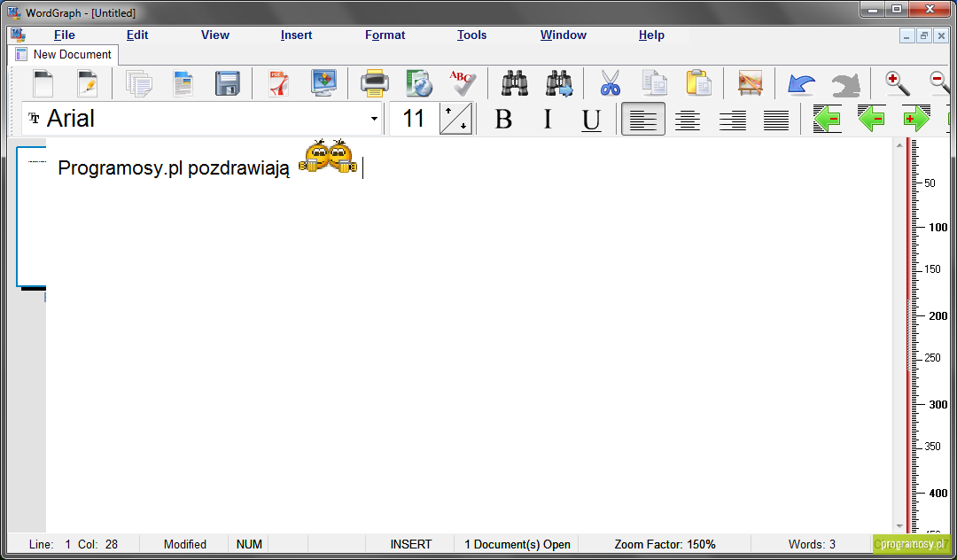Image resolution: width=957 pixels, height=560 pixels.
Task: Save document with floppy disk icon
Action: (228, 83)
